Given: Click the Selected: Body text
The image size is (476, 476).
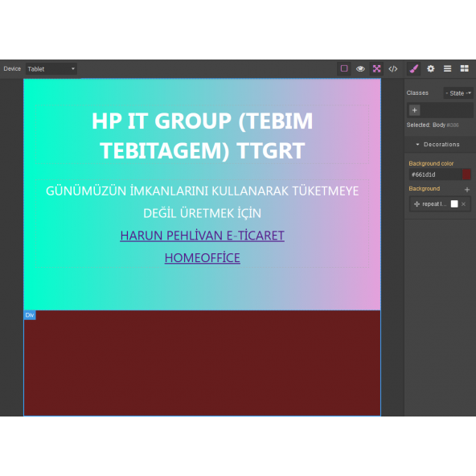Looking at the screenshot, I should point(433,125).
